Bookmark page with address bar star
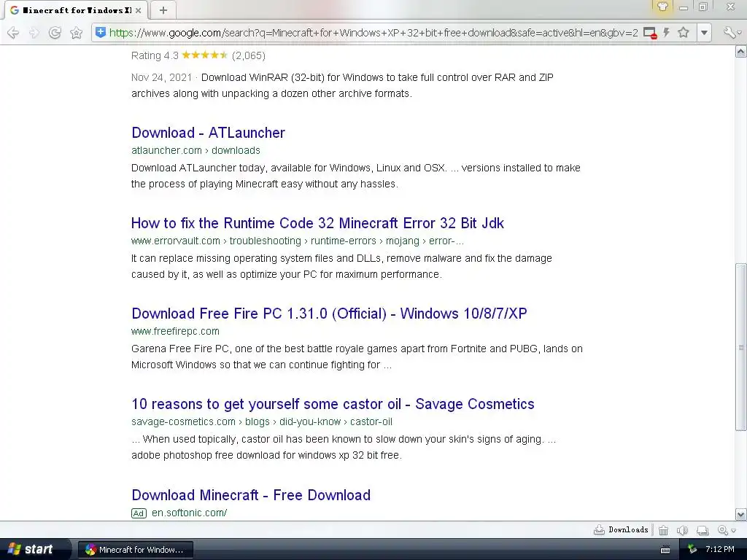This screenshot has width=747, height=560. click(684, 32)
